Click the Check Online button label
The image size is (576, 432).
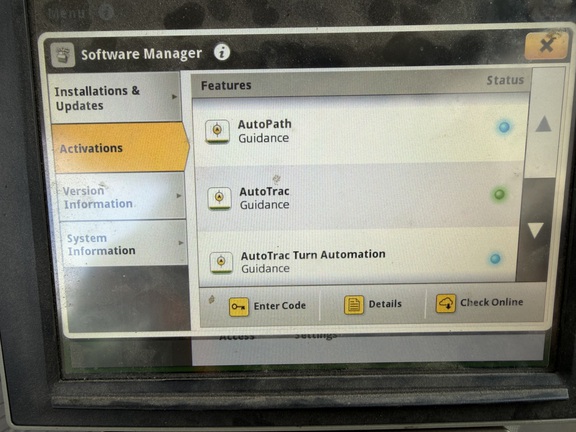coord(492,302)
